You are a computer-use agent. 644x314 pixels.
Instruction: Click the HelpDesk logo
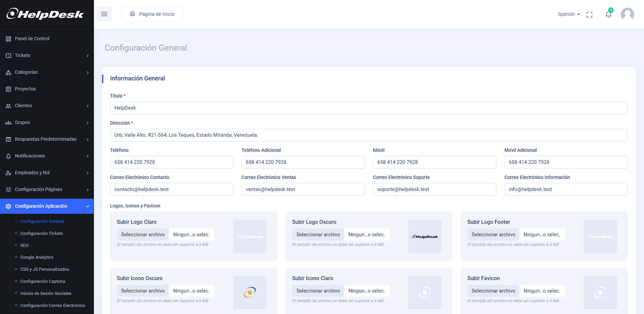(x=45, y=14)
